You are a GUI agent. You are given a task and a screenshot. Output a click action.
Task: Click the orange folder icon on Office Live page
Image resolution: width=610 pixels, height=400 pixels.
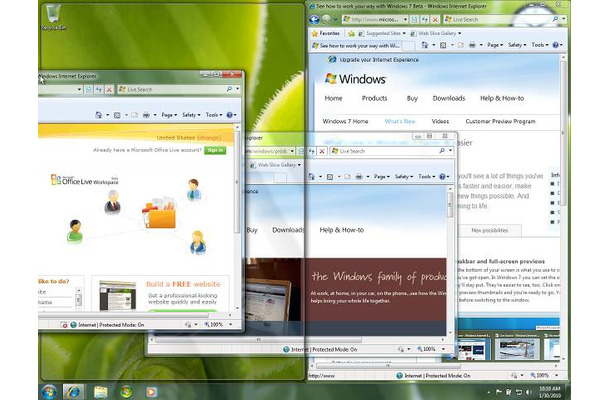pyautogui.click(x=160, y=213)
